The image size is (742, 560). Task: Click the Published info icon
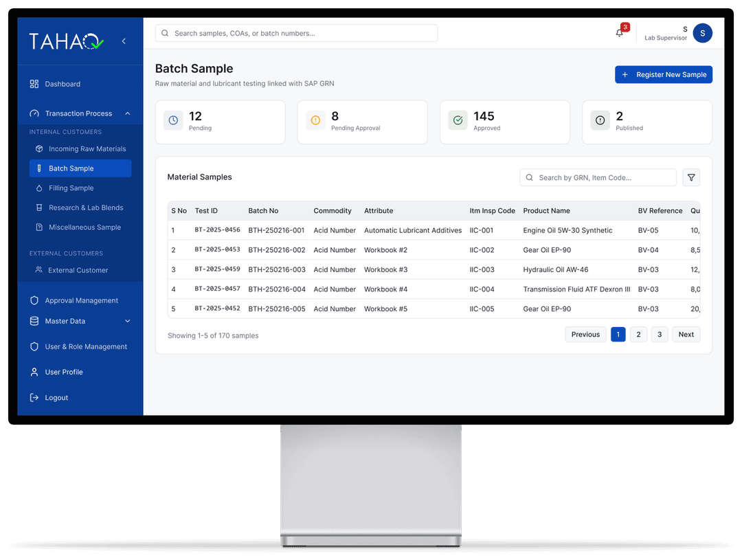coord(600,120)
